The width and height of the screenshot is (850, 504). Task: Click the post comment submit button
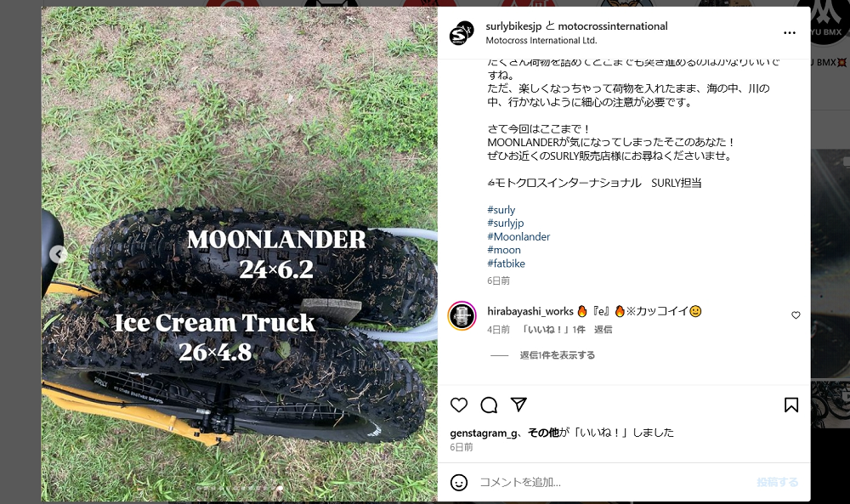click(x=778, y=482)
